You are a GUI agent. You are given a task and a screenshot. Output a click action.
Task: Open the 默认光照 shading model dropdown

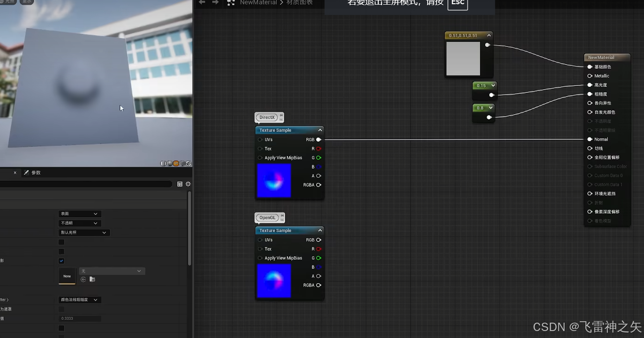tap(84, 232)
